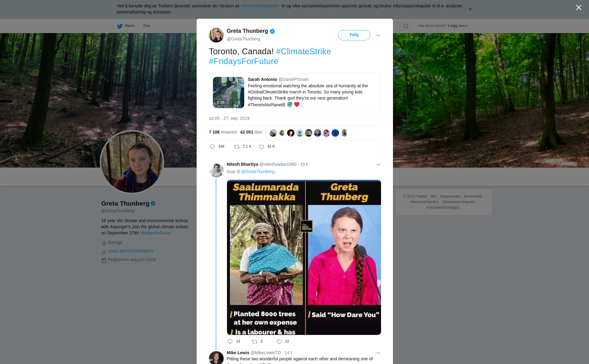Viewport: 589px width, 364px height.
Task: Expand options for Nitesh Bhartiya's reply
Action: tap(378, 165)
